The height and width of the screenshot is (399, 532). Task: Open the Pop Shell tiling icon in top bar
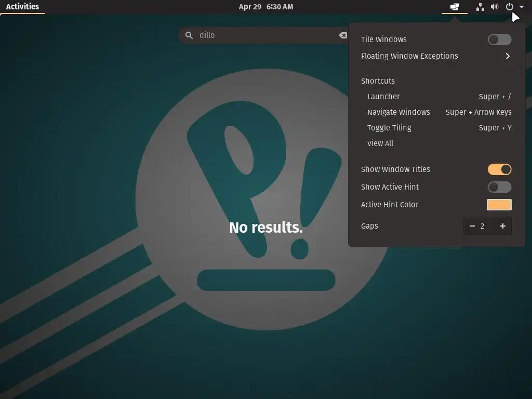coord(454,7)
